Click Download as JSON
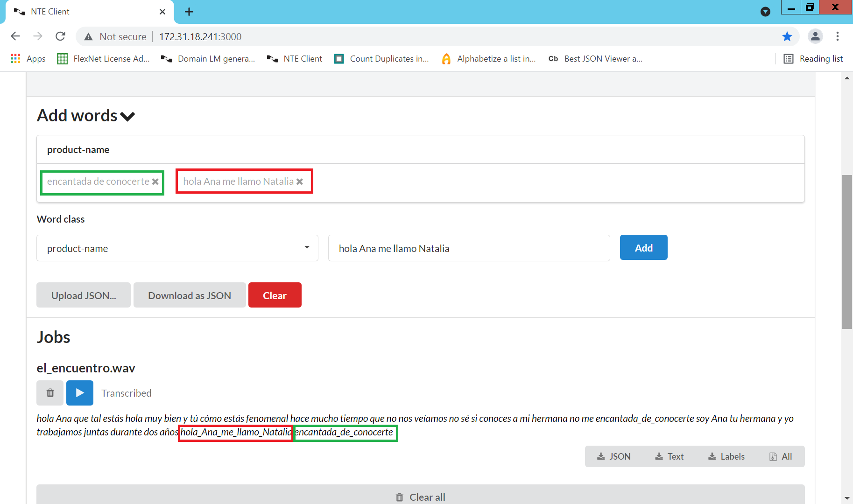853x504 pixels. pos(190,295)
